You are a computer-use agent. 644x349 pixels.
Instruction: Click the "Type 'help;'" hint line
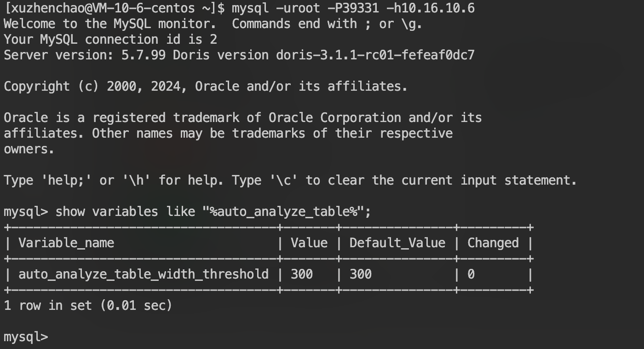coord(290,180)
